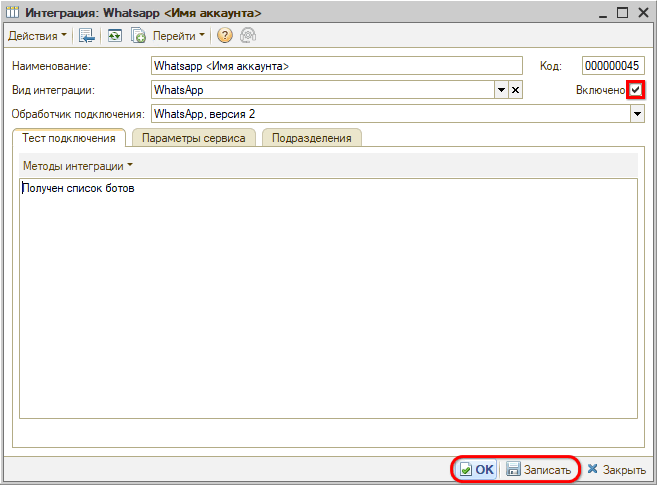This screenshot has width=657, height=485.
Task: Click the green refresh toolbar icon
Action: (115, 36)
